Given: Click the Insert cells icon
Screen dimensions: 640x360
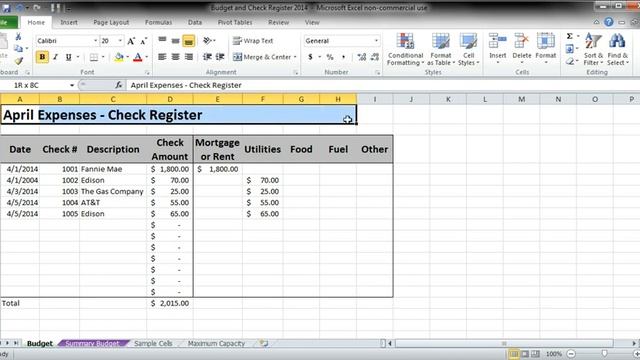Looking at the screenshot, I should click(498, 41).
